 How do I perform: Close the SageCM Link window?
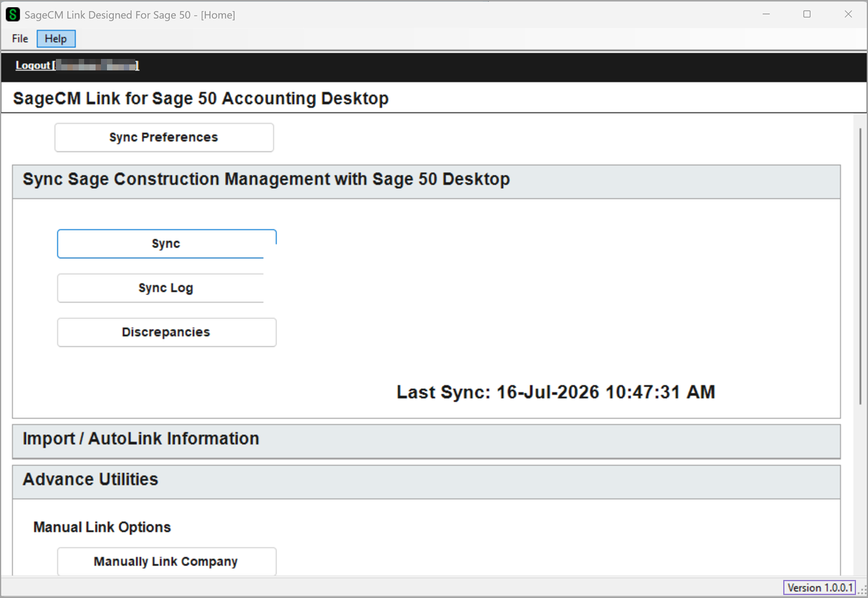point(848,14)
